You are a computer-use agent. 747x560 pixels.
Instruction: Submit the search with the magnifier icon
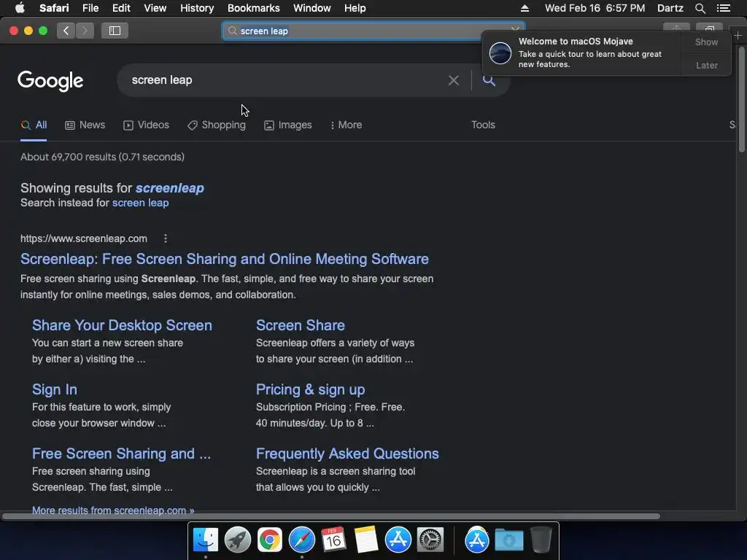coord(489,80)
